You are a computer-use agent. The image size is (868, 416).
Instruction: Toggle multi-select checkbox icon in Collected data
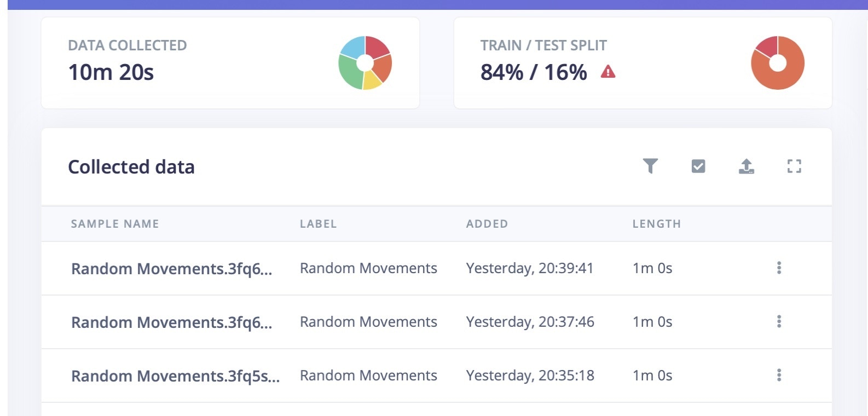pyautogui.click(x=698, y=166)
